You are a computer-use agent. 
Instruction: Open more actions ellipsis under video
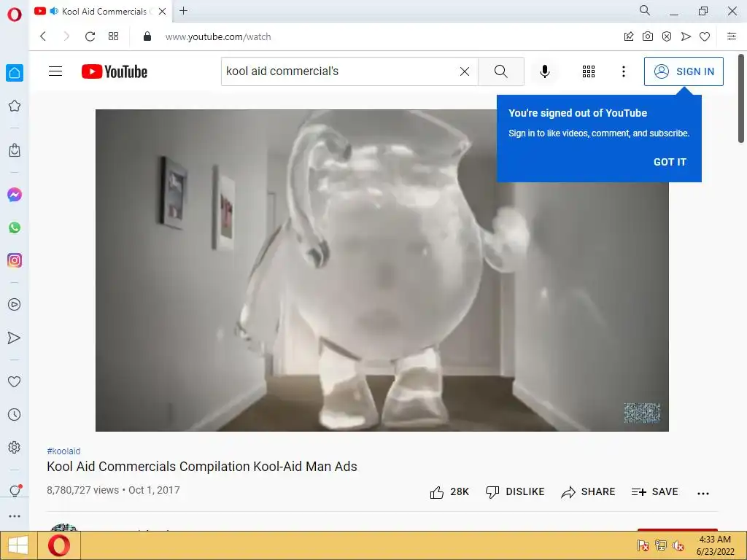click(703, 494)
